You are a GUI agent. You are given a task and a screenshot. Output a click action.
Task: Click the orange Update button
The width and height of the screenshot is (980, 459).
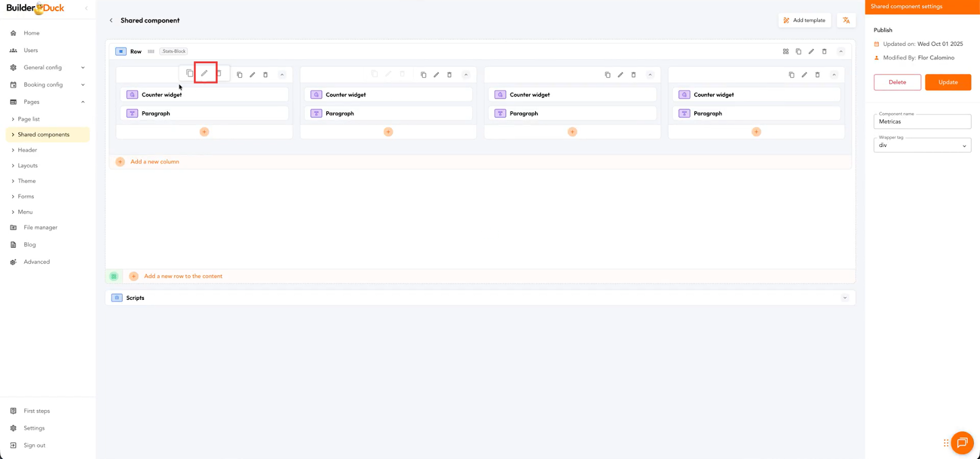coord(948,82)
